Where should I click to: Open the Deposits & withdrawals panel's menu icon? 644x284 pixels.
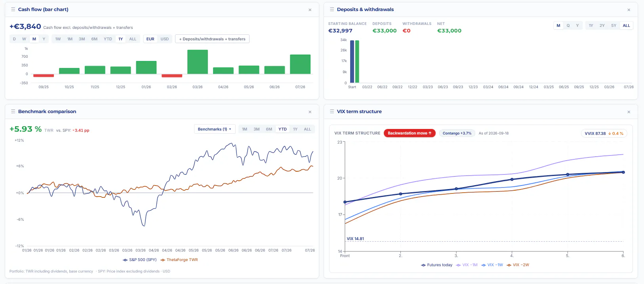tap(332, 9)
